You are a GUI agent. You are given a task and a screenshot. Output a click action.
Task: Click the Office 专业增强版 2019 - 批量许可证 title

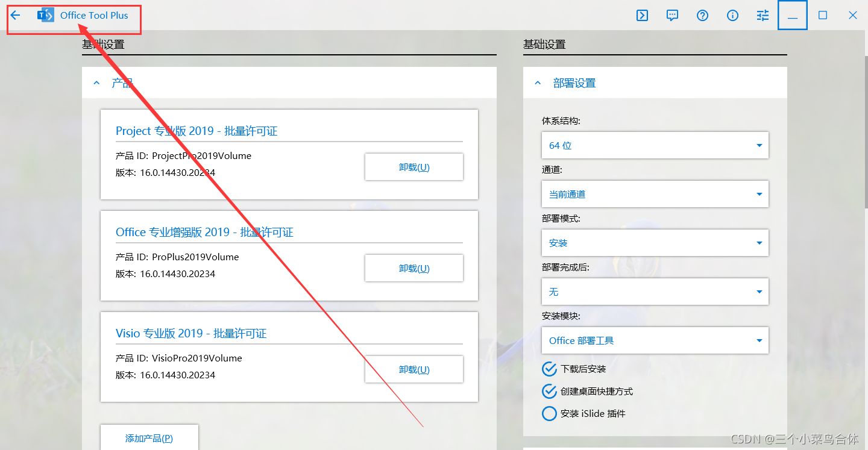point(204,232)
